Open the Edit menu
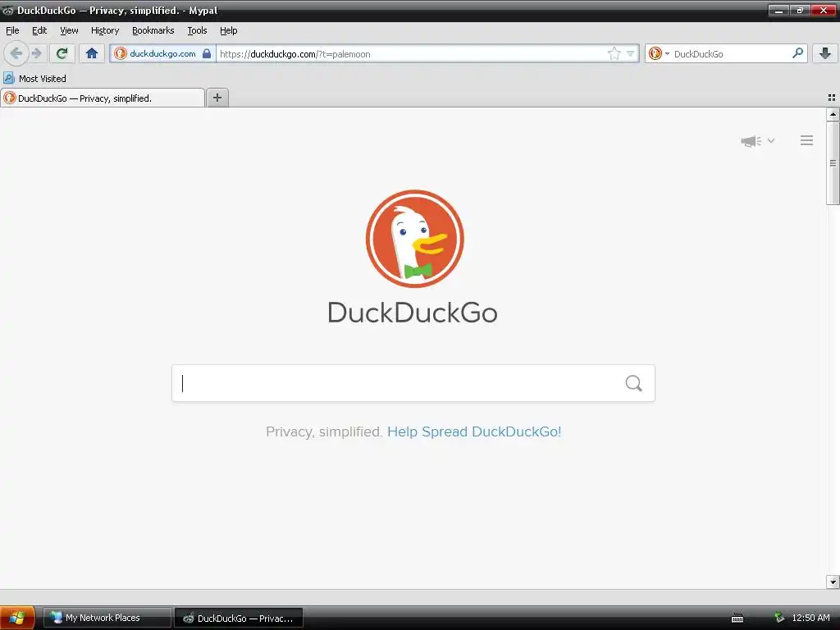 (x=39, y=30)
